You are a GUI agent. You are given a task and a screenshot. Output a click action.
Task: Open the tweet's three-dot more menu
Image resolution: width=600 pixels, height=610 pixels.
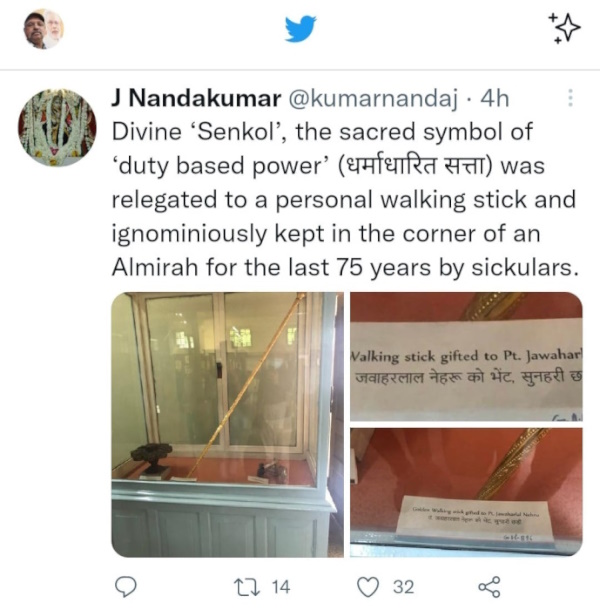(570, 99)
